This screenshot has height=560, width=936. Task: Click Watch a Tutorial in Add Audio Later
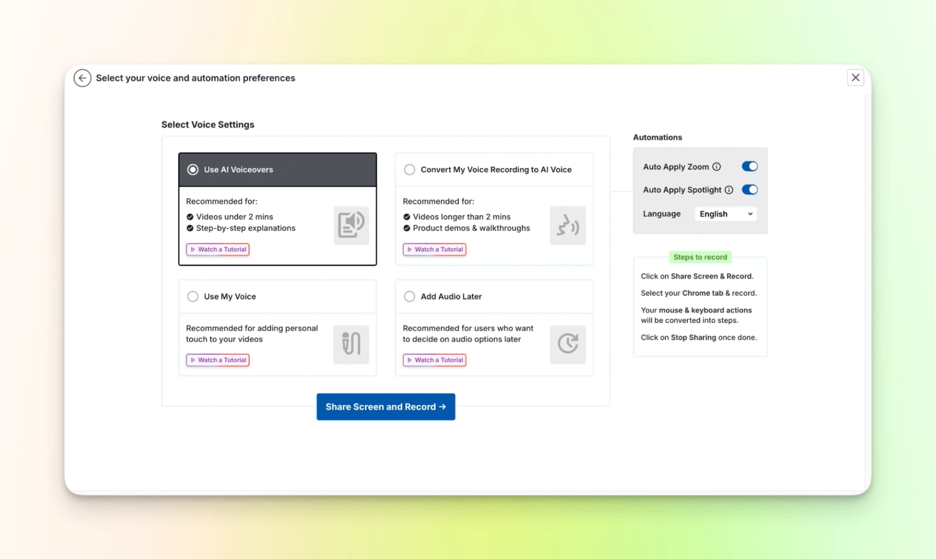(x=434, y=360)
